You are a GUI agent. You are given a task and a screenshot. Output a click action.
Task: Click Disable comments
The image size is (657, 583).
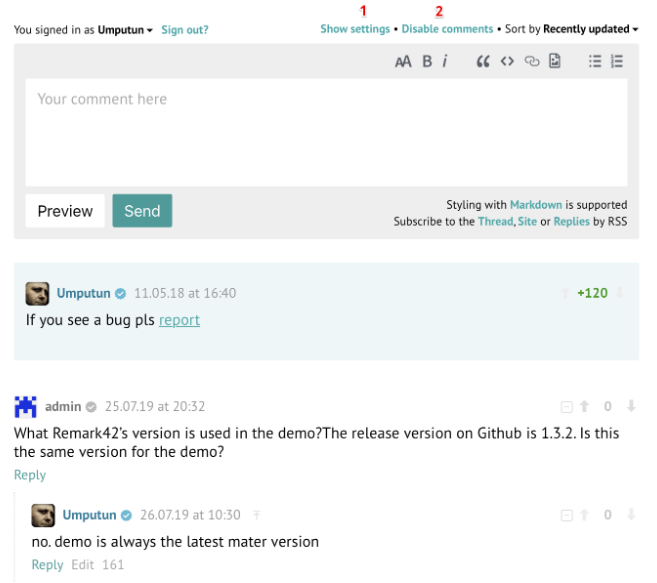pyautogui.click(x=447, y=29)
